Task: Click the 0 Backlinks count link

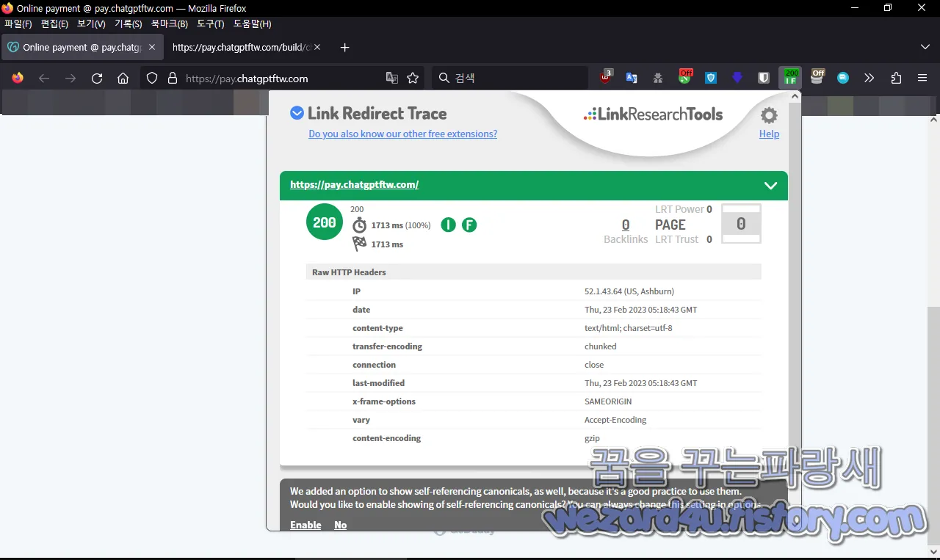Action: (x=626, y=225)
